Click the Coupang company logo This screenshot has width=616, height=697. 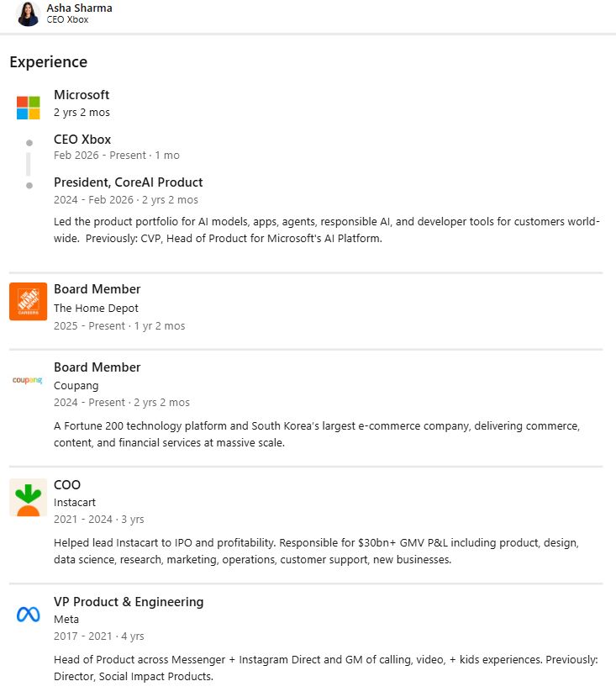pyautogui.click(x=28, y=380)
